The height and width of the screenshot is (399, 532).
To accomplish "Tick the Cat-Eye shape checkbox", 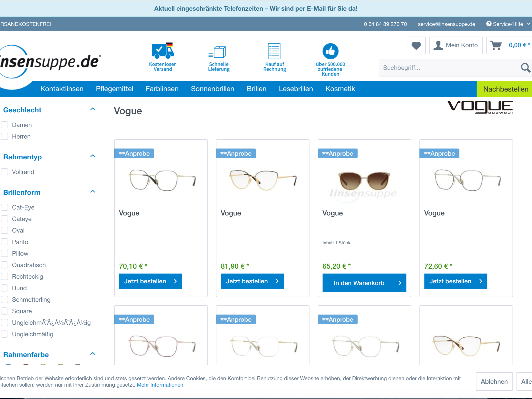I will pyautogui.click(x=5, y=207).
